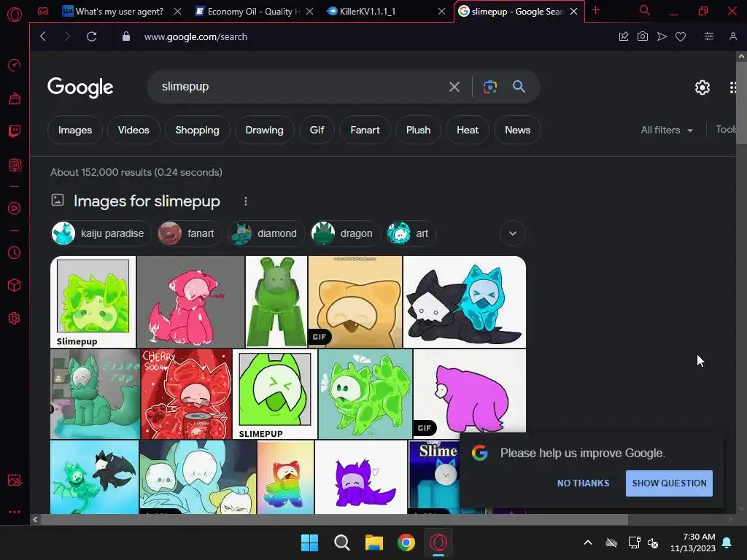747x560 pixels.
Task: Open the profile account icon
Action: pos(733,36)
